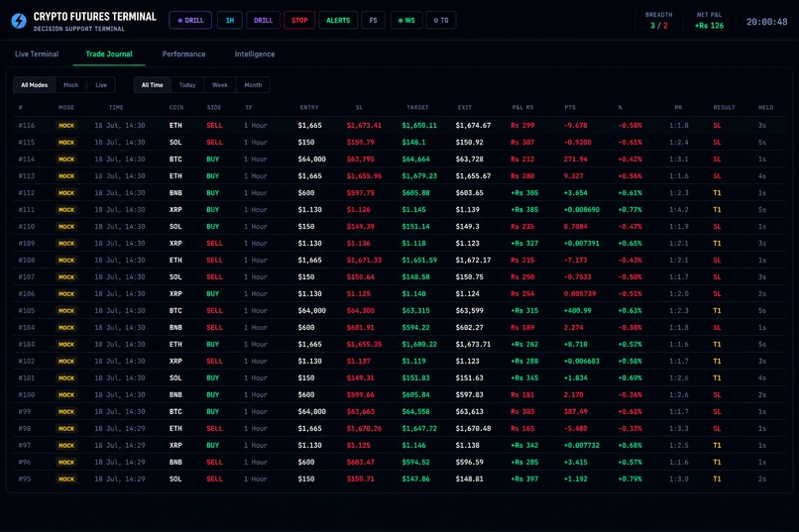799x532 pixels.
Task: Hit the red STOP button
Action: pyautogui.click(x=299, y=21)
